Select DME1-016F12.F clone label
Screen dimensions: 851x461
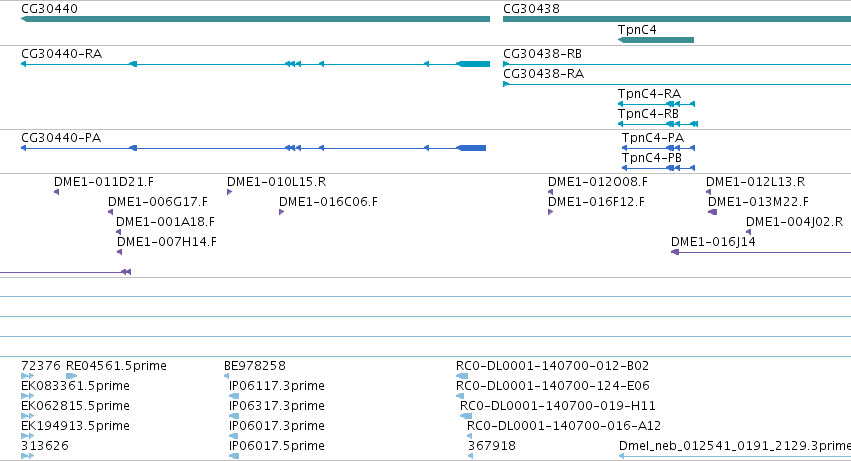(x=596, y=202)
